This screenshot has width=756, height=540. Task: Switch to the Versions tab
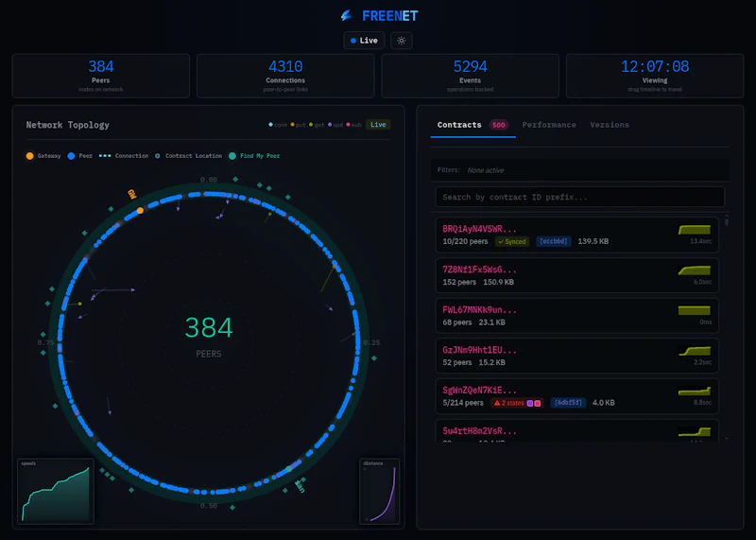(x=610, y=125)
